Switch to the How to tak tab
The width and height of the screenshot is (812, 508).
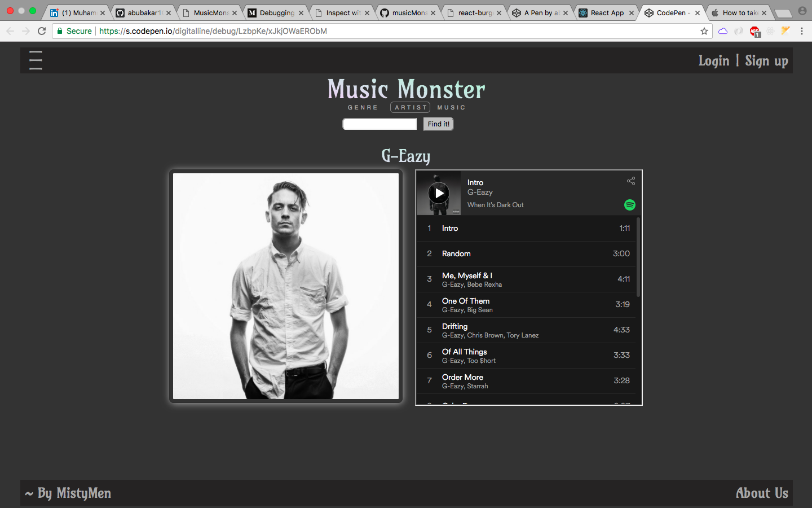(739, 13)
